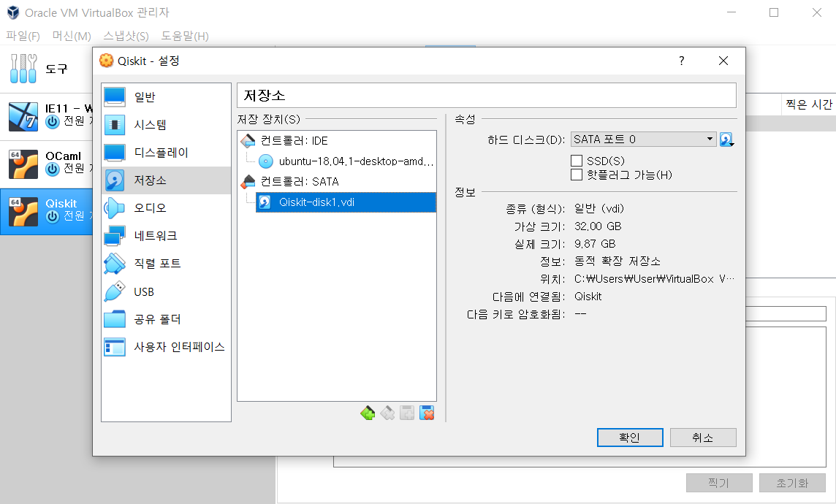Click the Oracle VM VirtualBox title bar icon
836x504 pixels.
click(13, 12)
